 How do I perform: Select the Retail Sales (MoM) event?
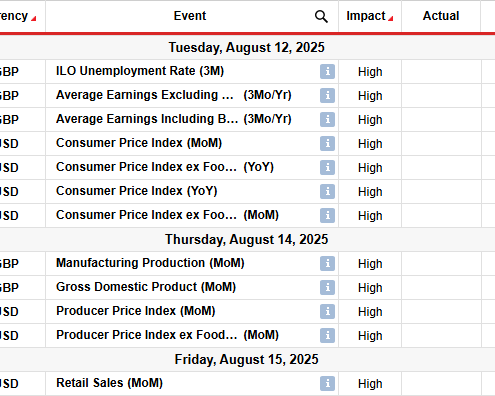pyautogui.click(x=109, y=383)
